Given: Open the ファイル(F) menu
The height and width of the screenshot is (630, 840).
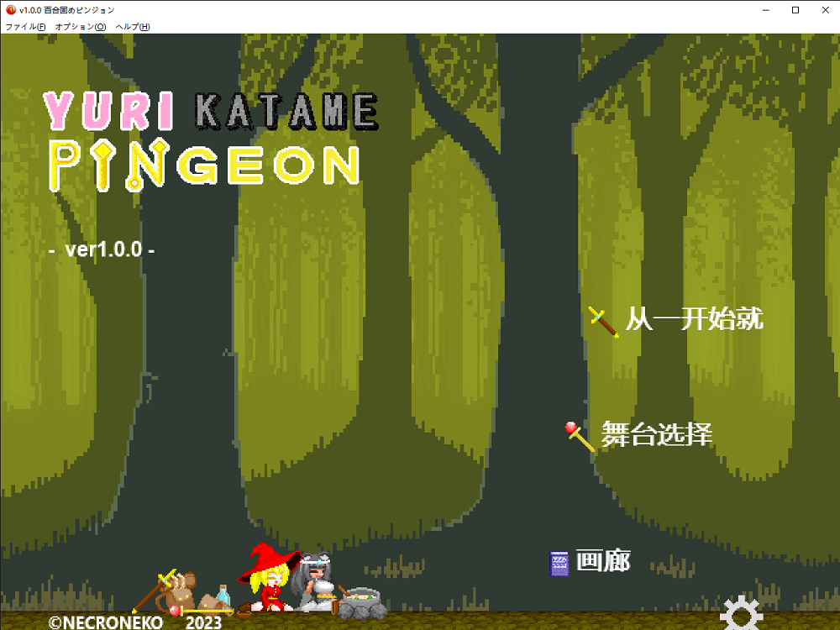Looking at the screenshot, I should (25, 26).
